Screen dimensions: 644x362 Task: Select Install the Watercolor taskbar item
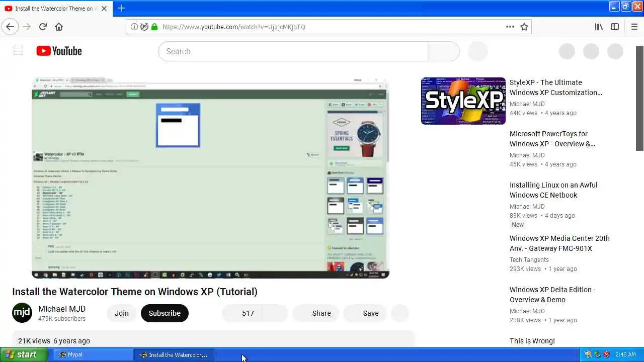174,354
